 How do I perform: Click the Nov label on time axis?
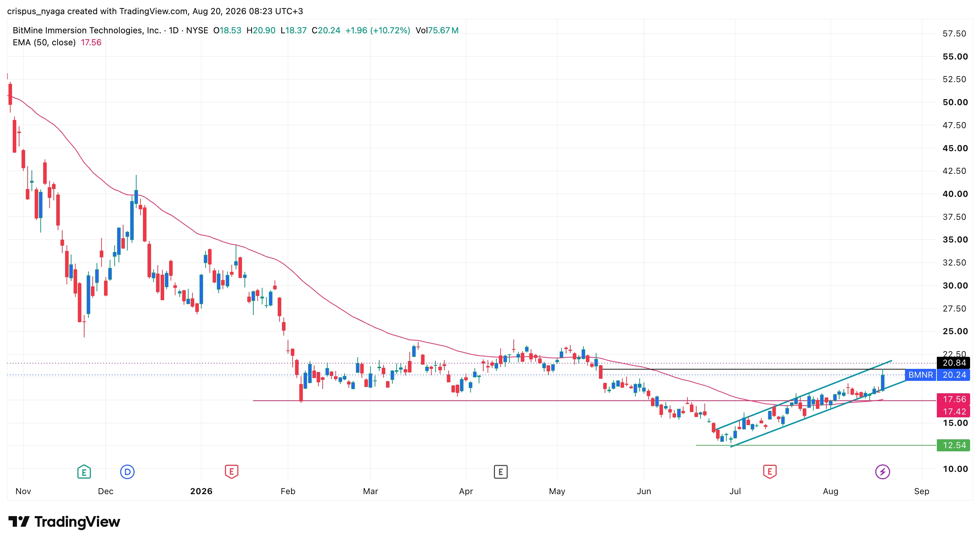tap(23, 491)
